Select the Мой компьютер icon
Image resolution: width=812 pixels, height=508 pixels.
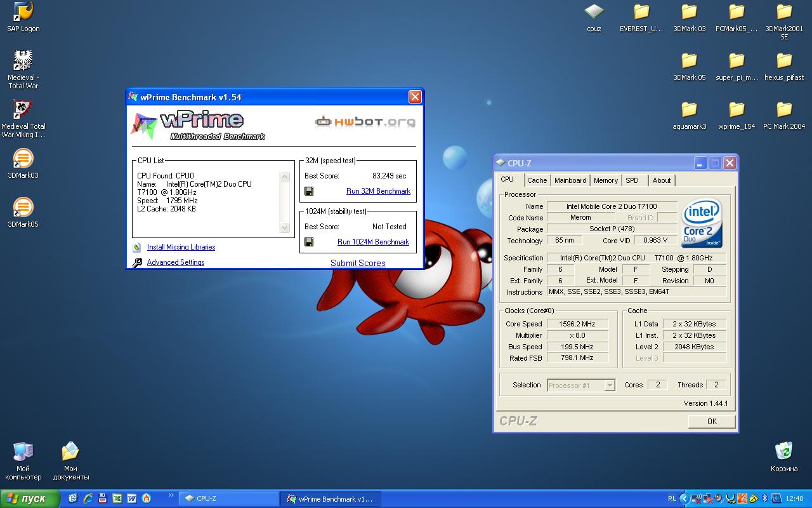pos(23,462)
